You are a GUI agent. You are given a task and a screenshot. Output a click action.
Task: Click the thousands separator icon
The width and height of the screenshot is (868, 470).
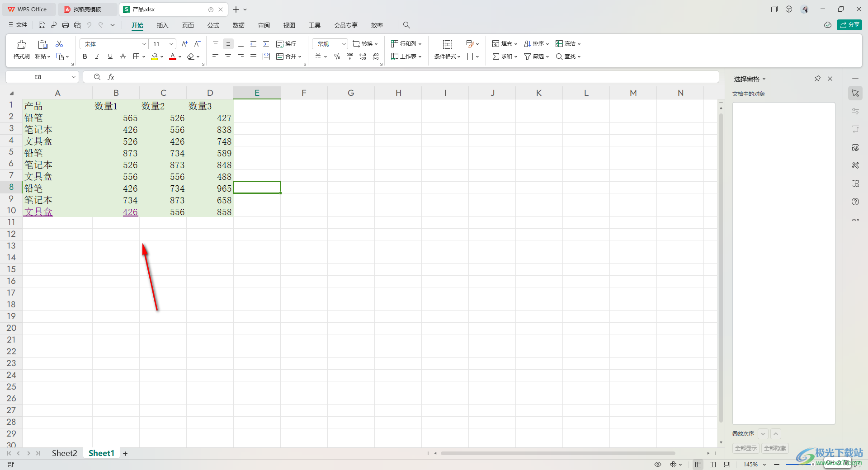(x=350, y=56)
